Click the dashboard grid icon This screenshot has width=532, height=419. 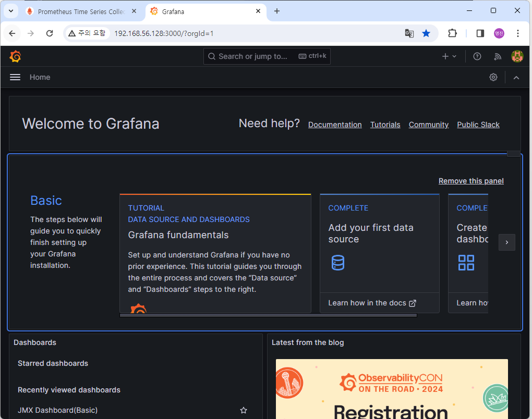[466, 263]
